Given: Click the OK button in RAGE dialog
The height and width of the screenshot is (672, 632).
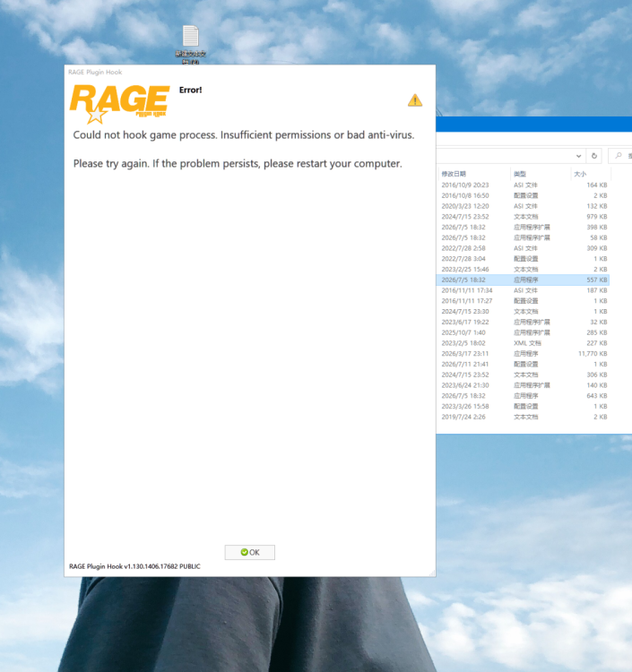Looking at the screenshot, I should [x=249, y=552].
